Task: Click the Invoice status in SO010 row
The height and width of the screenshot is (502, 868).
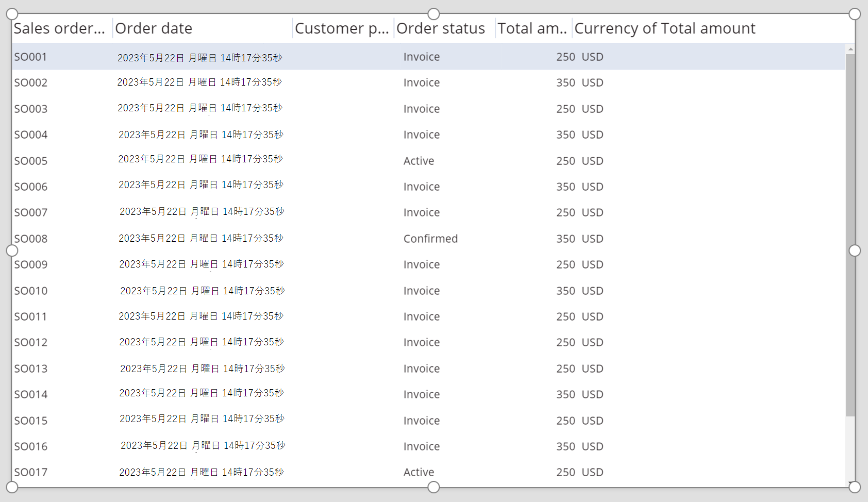Action: coord(422,291)
